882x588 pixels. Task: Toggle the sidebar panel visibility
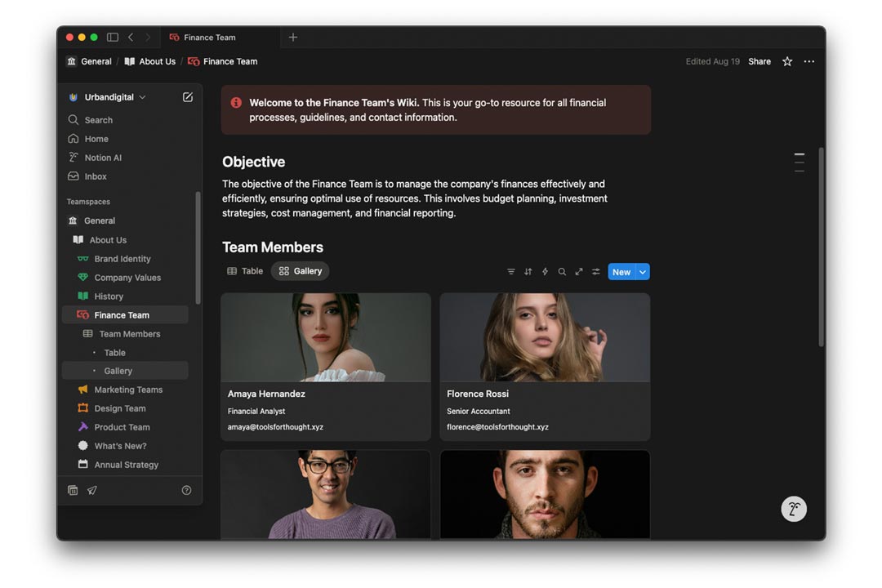(x=113, y=38)
